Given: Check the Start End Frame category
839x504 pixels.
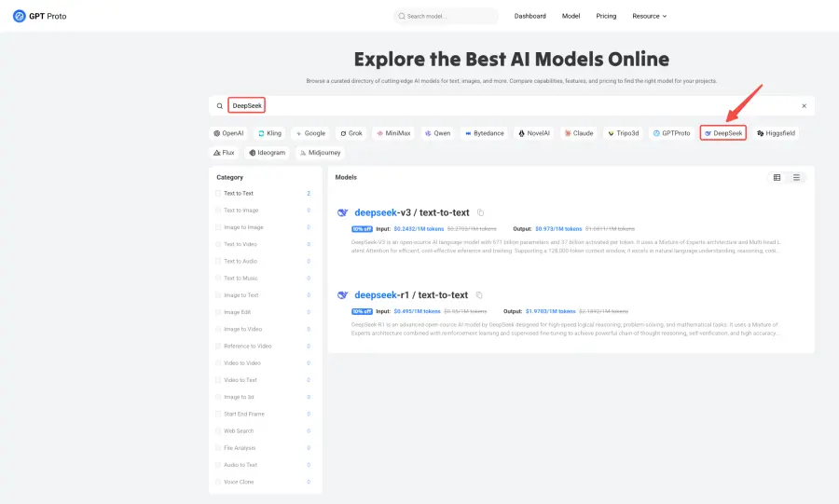Looking at the screenshot, I should click(x=218, y=415).
